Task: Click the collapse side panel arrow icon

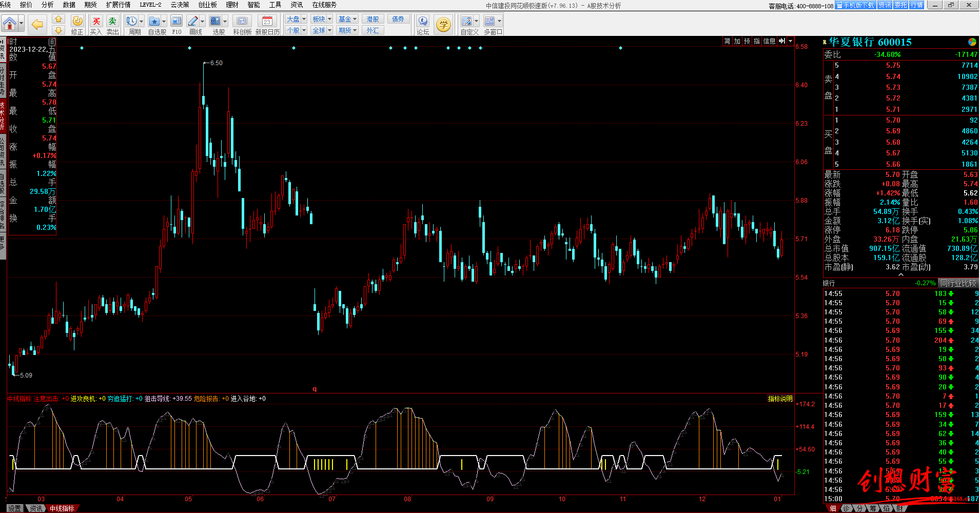Action: [x=782, y=41]
